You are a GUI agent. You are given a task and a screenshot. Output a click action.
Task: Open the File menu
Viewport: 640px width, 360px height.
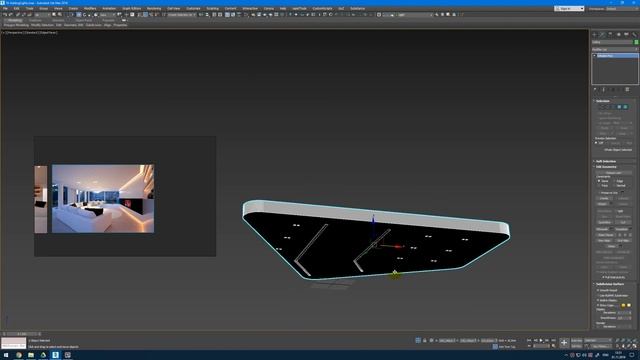tap(5, 9)
